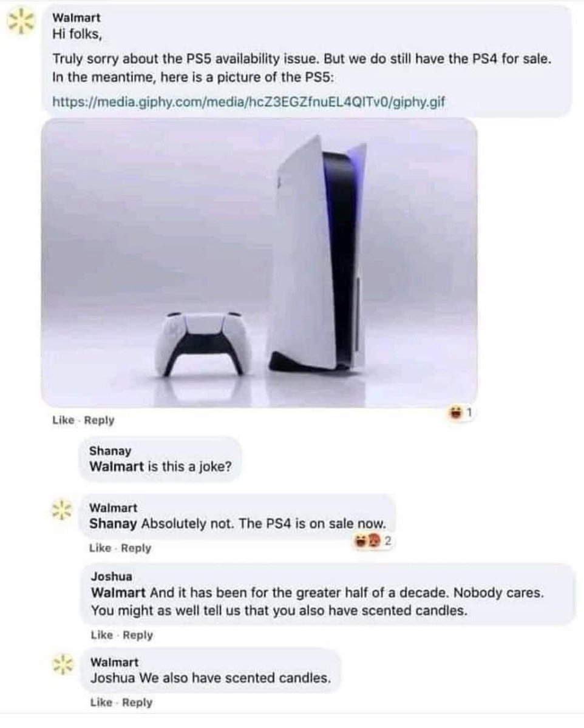Like Walmart's 'PS4 is on sale now' reply

coord(100,548)
